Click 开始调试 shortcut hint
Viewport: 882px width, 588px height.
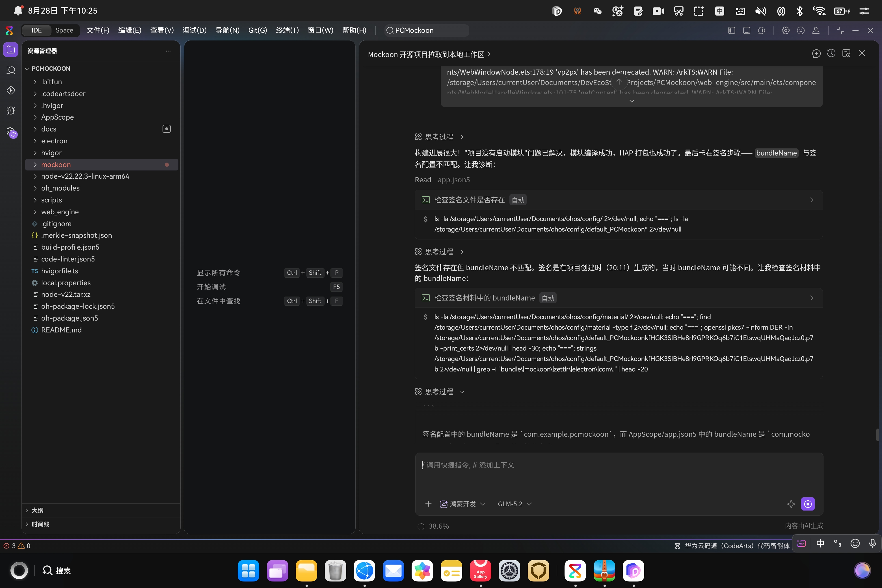click(x=211, y=287)
